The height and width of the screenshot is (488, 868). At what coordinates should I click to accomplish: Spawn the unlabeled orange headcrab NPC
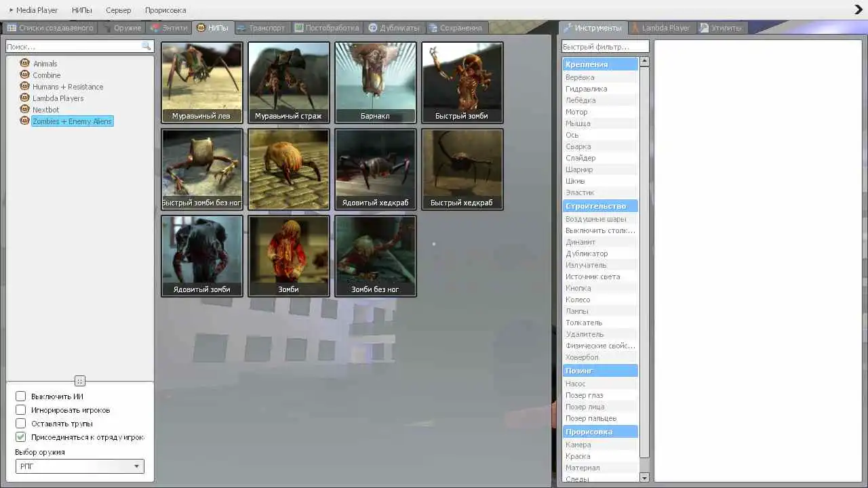[288, 169]
